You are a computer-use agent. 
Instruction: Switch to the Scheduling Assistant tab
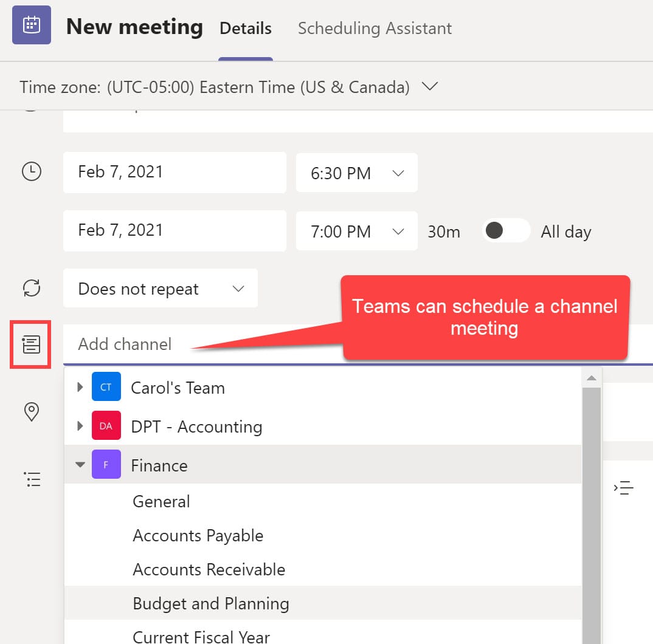(375, 29)
